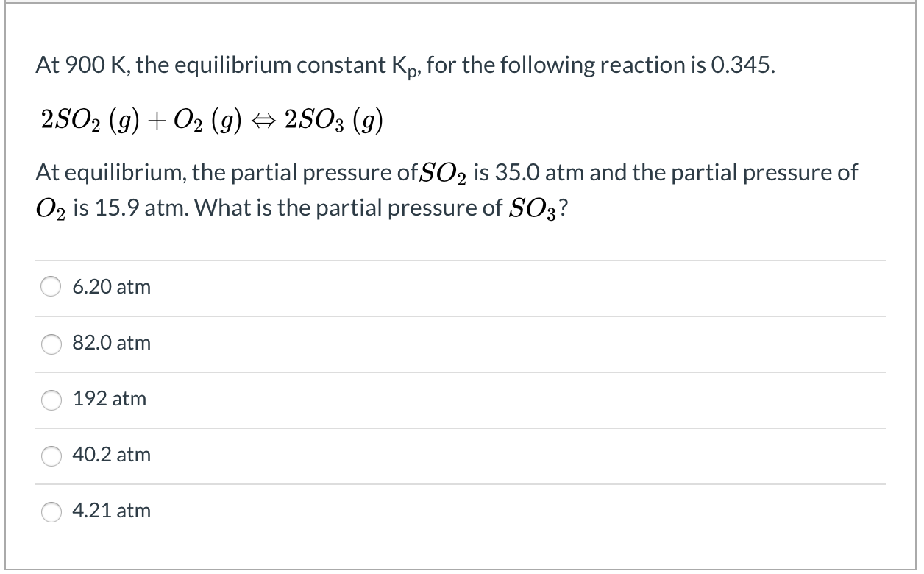
Task: Select the 40.2 atm radio button
Action: coord(51,456)
